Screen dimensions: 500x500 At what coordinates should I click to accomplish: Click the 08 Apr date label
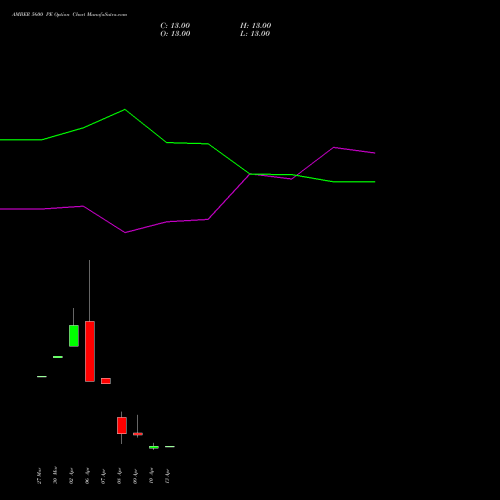pyautogui.click(x=119, y=476)
